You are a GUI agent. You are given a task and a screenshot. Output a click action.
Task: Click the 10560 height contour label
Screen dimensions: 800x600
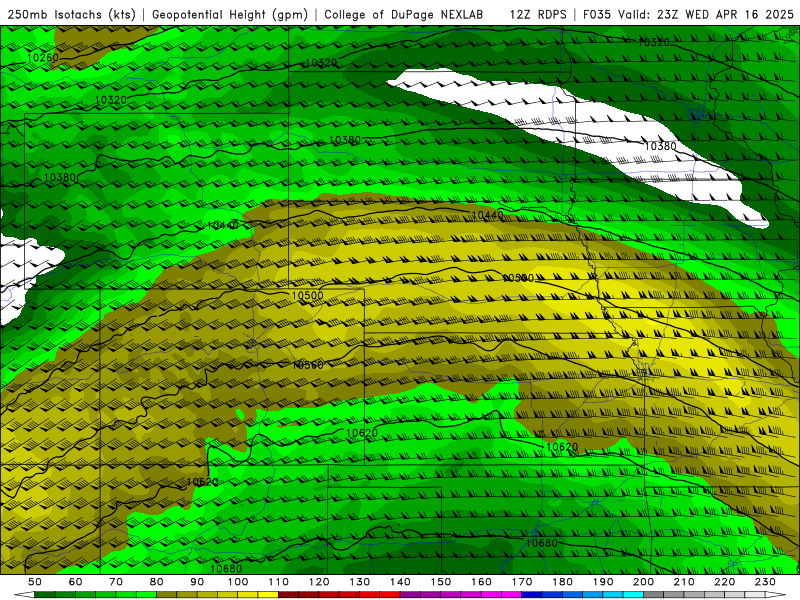coord(308,365)
